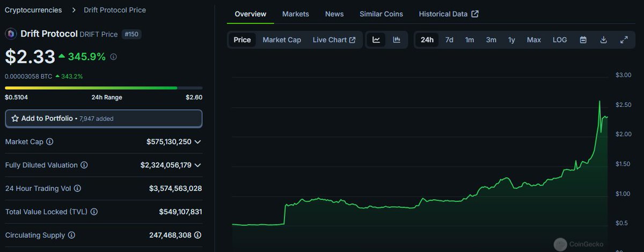
Task: Toggle LOG scale on the chart
Action: (560, 40)
